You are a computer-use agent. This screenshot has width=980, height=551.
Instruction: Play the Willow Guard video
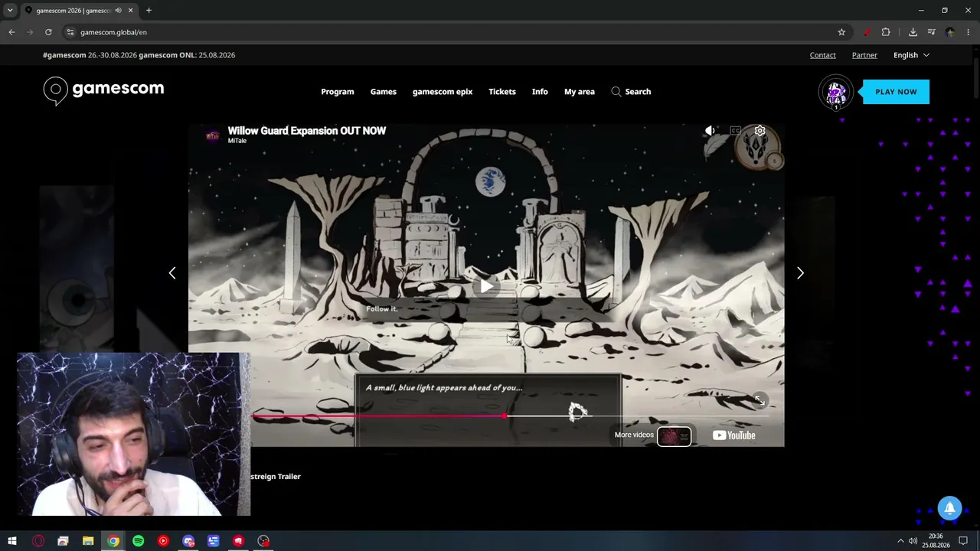pyautogui.click(x=487, y=287)
